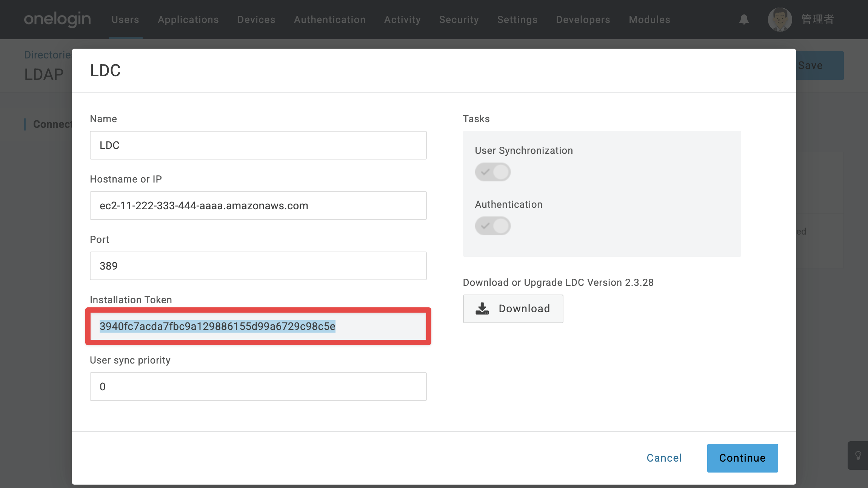Click the lightbulb help icon
Image resolution: width=868 pixels, height=488 pixels.
(858, 456)
